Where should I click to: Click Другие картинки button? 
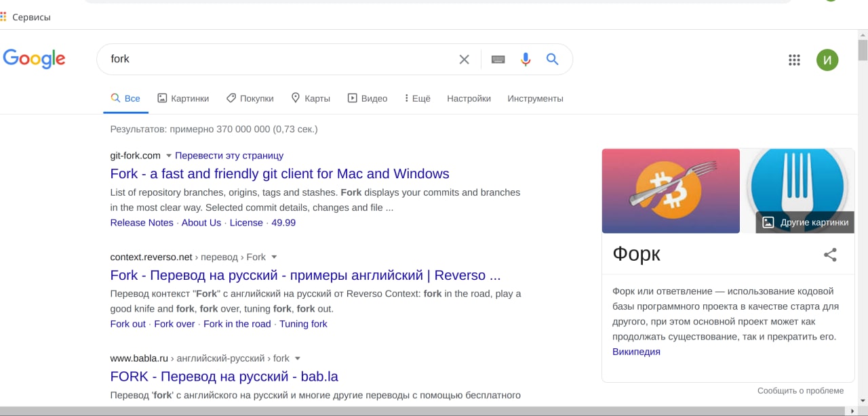point(805,222)
